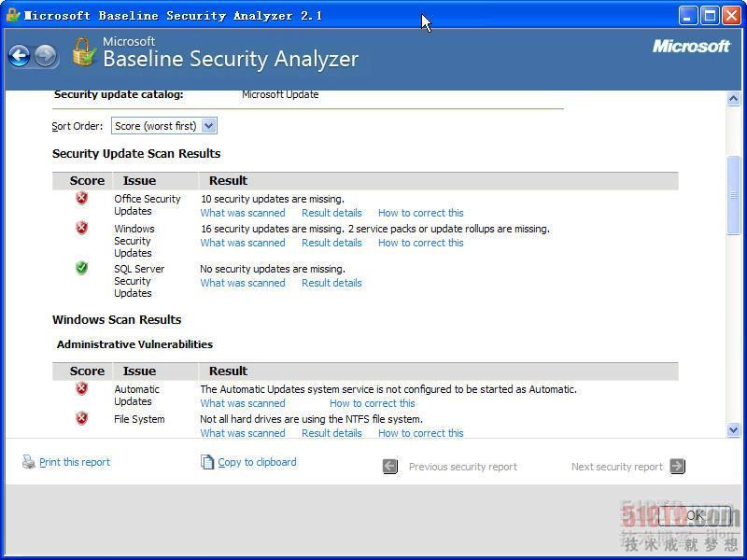Viewport: 747px width, 560px height.
Task: Click Previous security report text
Action: [x=462, y=467]
